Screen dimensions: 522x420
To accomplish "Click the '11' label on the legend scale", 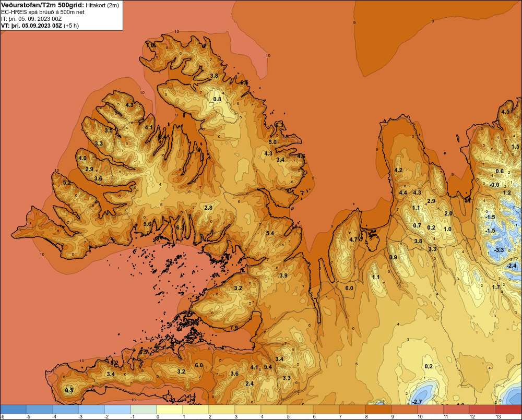I will tap(446, 417).
